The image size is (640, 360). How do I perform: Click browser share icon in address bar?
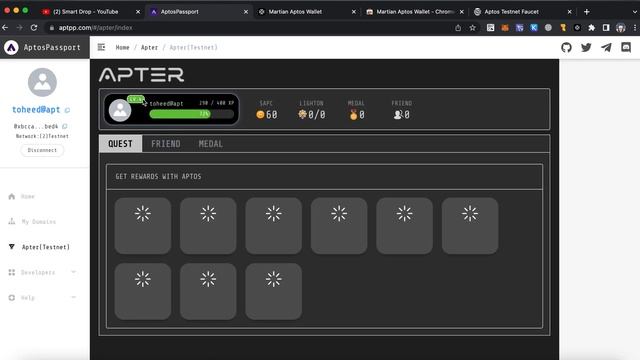coord(458,28)
